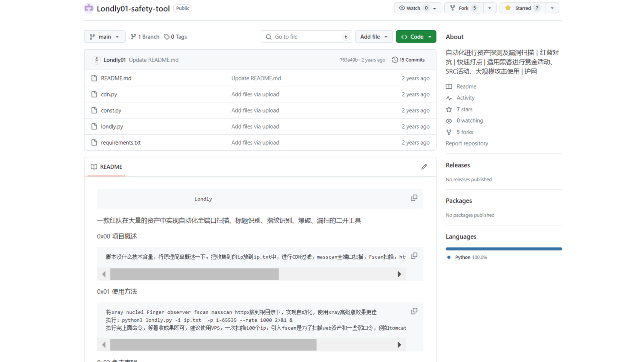
Task: Open commit message in the requirements.txt row
Action: coord(255,142)
